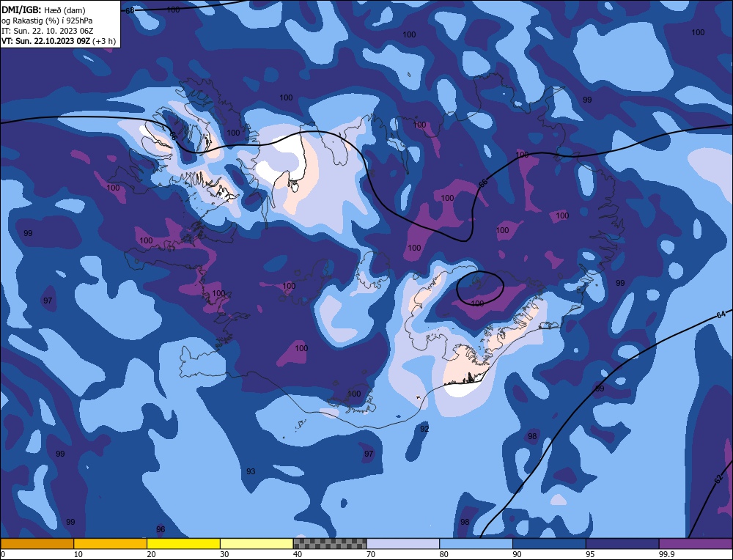Viewport: 733px width, 560px height.
Task: Click the '92' humidity value on map
Action: (x=424, y=429)
